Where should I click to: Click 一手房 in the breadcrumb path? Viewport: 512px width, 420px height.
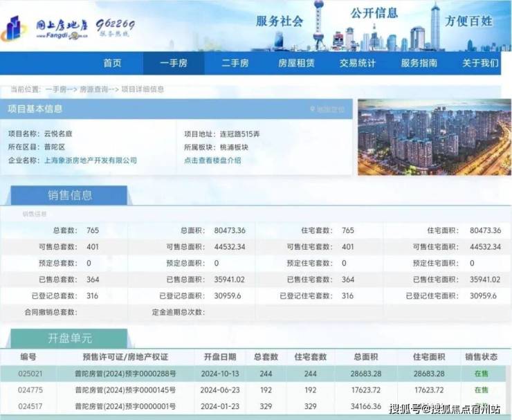[x=56, y=89]
